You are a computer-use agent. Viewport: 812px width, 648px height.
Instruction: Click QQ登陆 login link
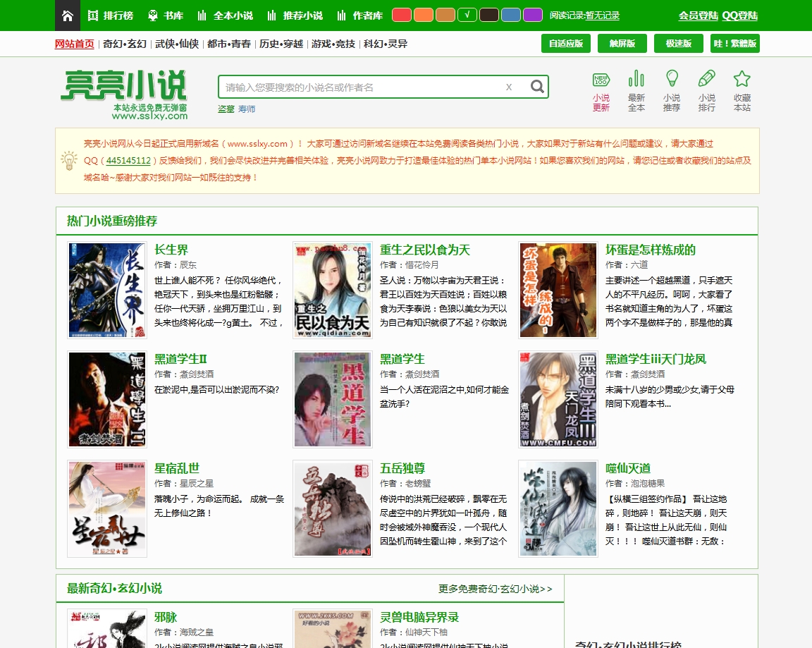pyautogui.click(x=739, y=16)
